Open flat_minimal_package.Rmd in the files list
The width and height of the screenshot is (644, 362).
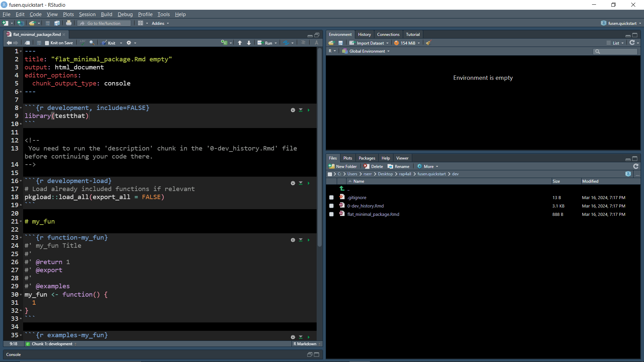pyautogui.click(x=373, y=214)
